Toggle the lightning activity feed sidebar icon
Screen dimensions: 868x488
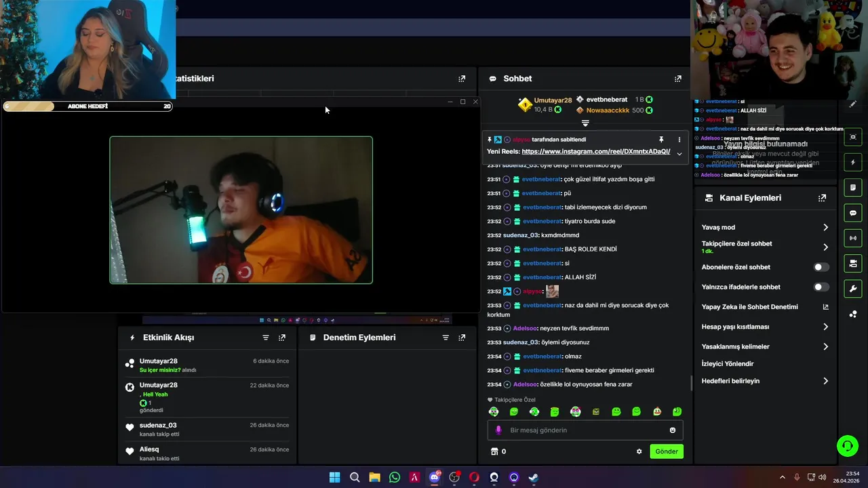[853, 163]
